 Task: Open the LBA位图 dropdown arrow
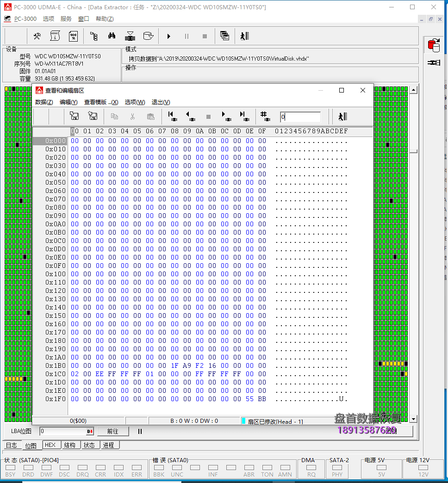(x=90, y=431)
